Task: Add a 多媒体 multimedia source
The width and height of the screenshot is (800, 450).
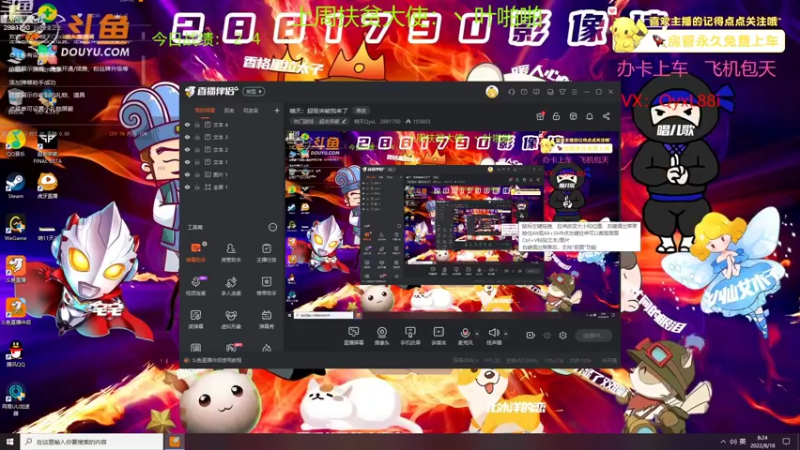Action: 439,336
